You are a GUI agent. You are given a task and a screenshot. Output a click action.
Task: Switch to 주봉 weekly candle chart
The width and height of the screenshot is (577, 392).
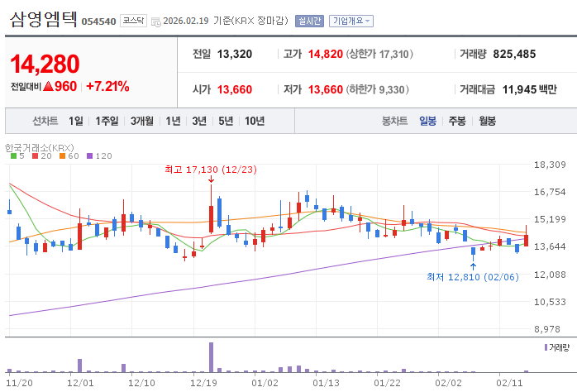pos(457,121)
